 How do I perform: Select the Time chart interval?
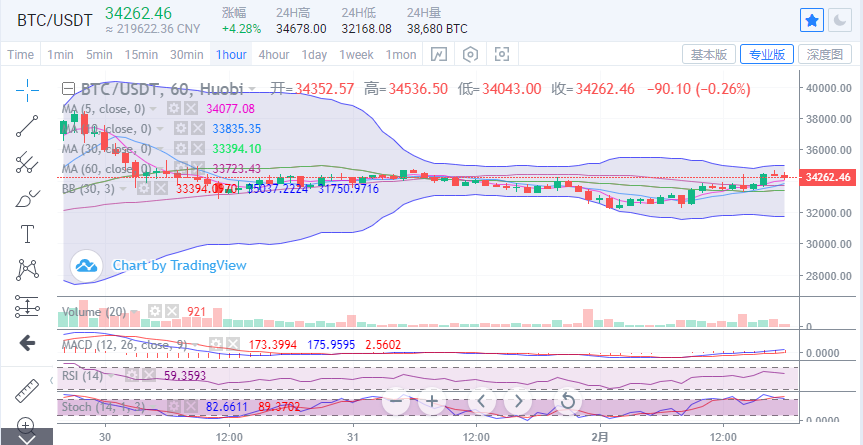(x=21, y=54)
